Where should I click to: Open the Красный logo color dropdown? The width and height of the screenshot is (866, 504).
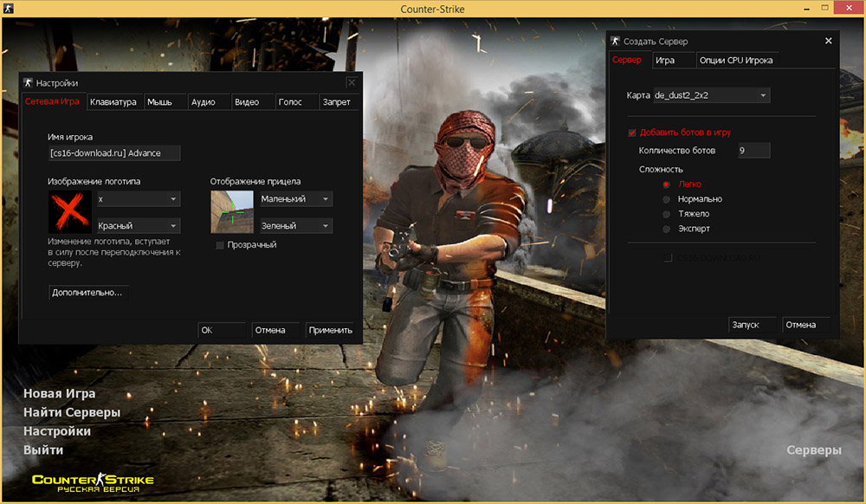pos(138,226)
